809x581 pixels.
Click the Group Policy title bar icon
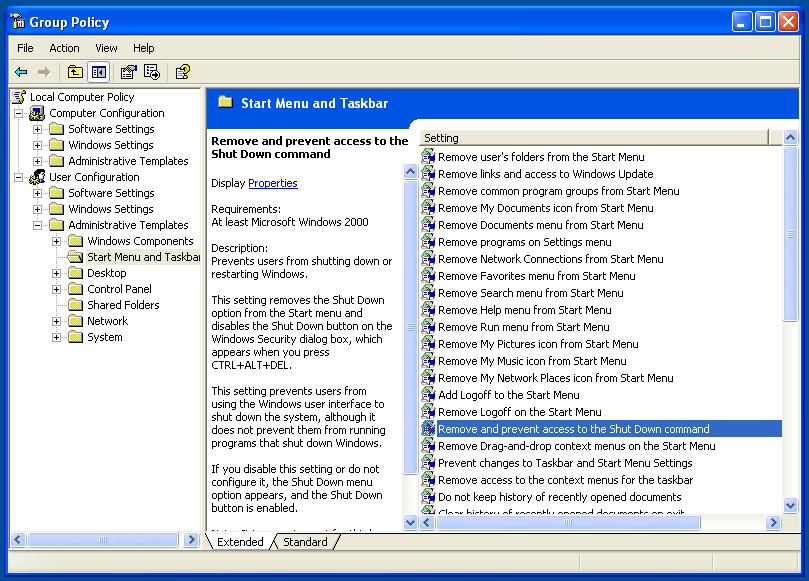[x=18, y=22]
